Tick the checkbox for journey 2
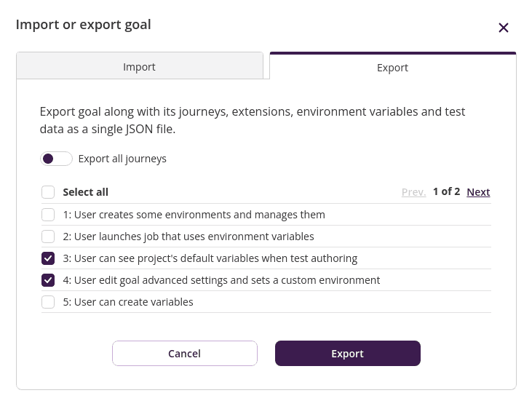 (48, 237)
